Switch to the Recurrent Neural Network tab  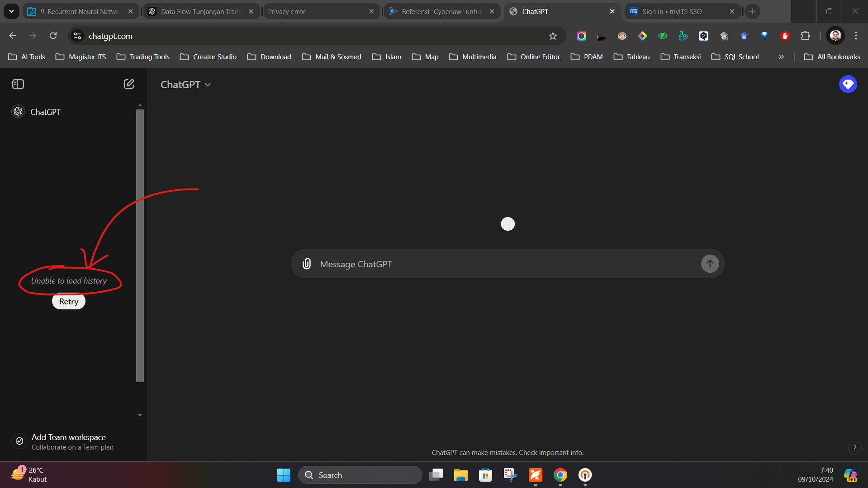81,11
